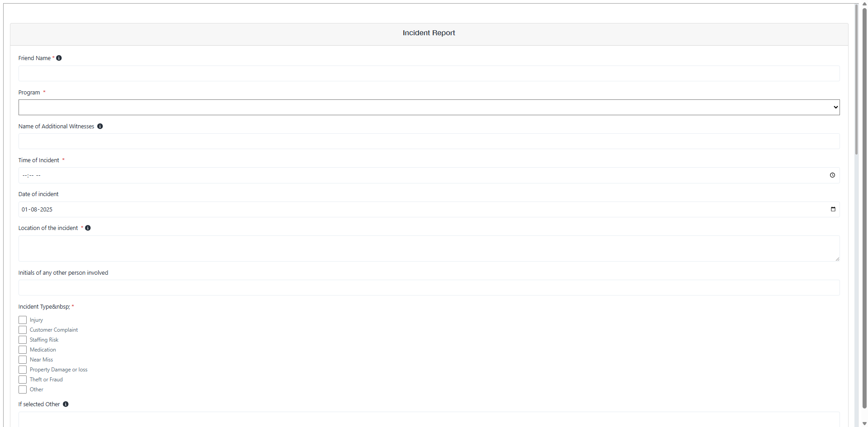Click info icon next to If selected Other

66,404
